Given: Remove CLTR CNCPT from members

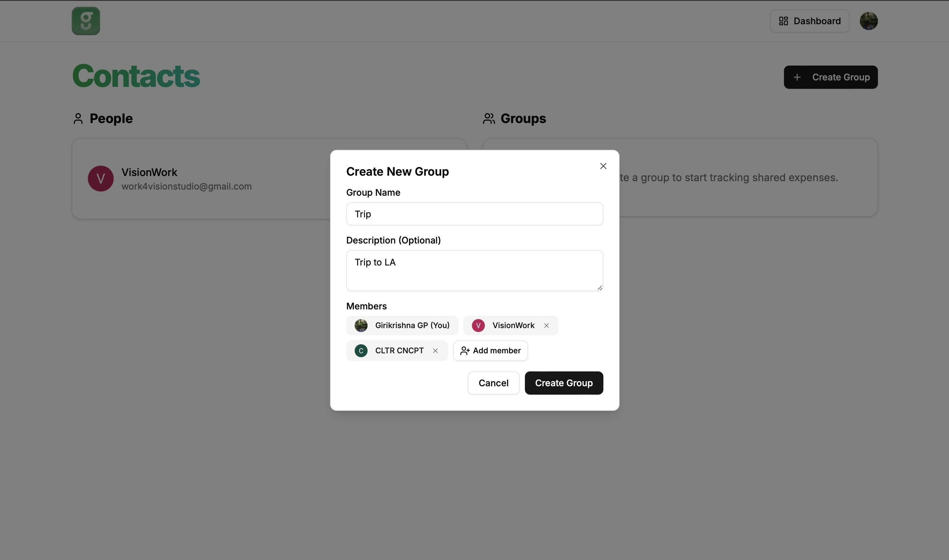Looking at the screenshot, I should click(x=435, y=351).
